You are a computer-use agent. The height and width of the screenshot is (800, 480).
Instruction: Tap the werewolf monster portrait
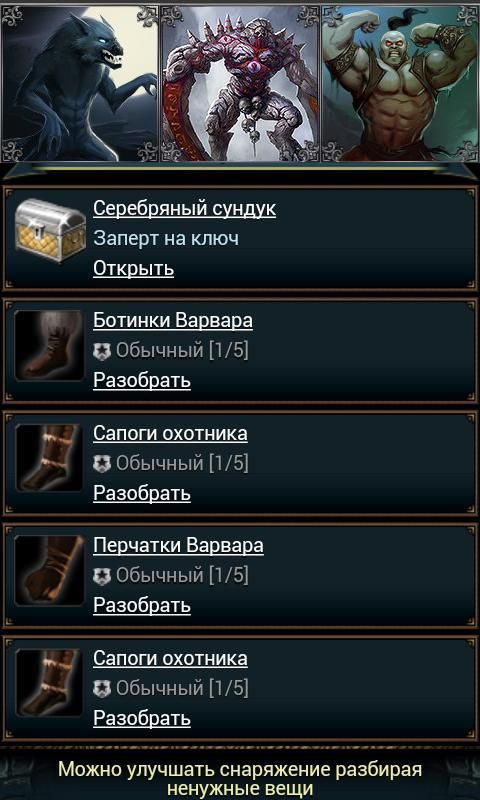pyautogui.click(x=80, y=83)
